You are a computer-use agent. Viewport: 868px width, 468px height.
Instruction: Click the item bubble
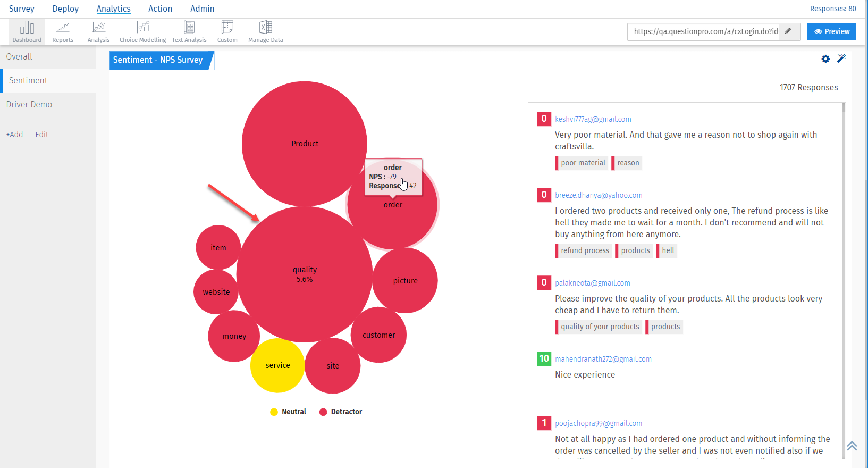point(218,247)
